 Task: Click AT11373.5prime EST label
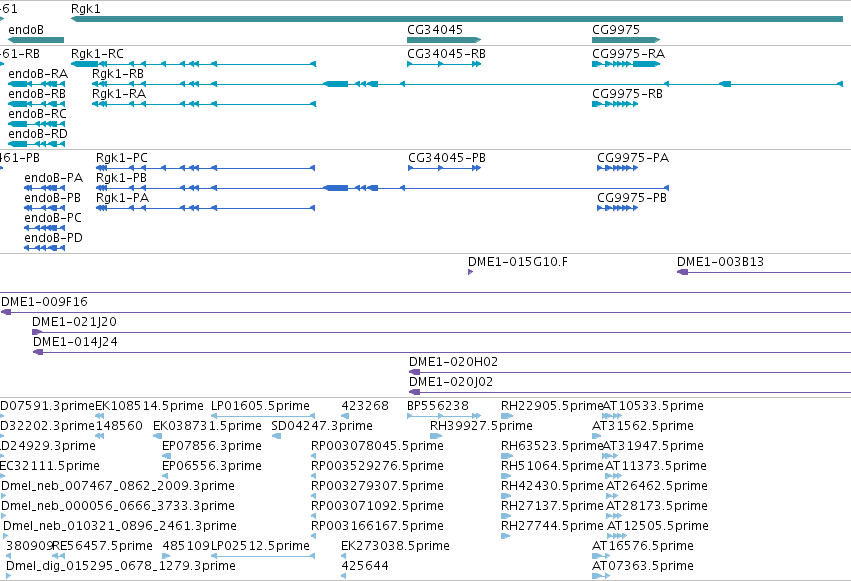656,466
